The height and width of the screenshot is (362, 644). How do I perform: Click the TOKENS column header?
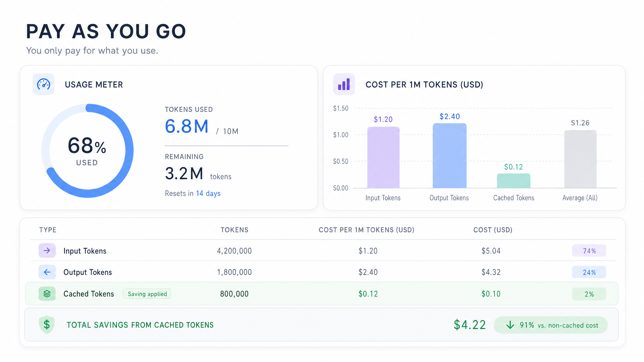tap(234, 230)
